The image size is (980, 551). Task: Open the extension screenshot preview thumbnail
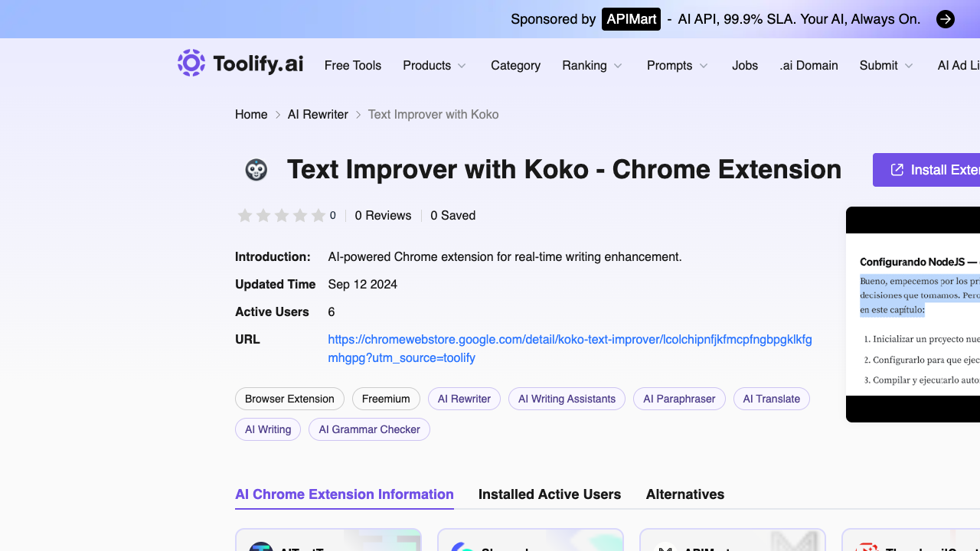tap(913, 315)
